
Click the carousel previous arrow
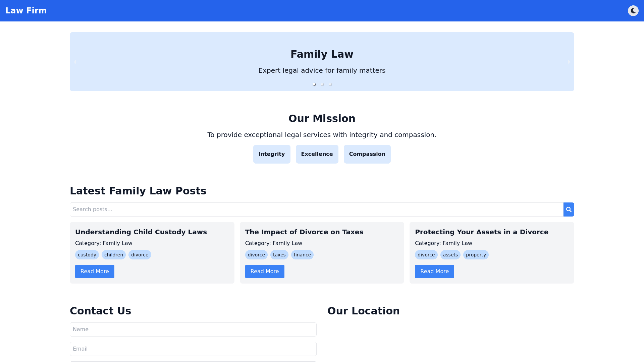pos(75,62)
